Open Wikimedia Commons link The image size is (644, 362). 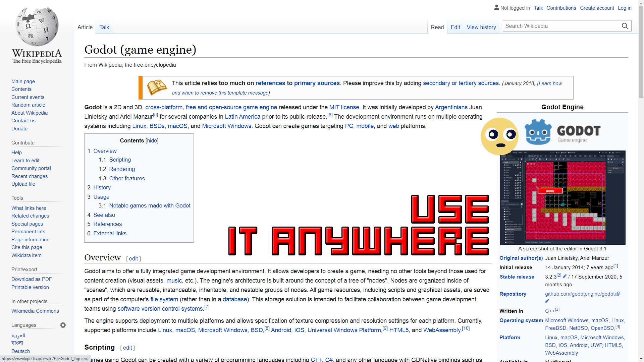pyautogui.click(x=35, y=311)
